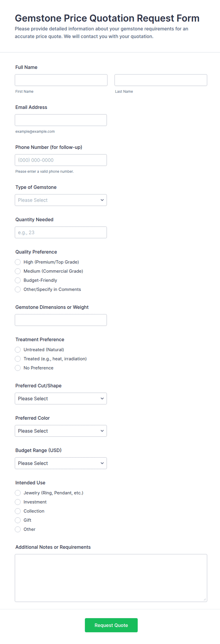This screenshot has width=220, height=644.
Task: Expand the Budget Range (USD) dropdown
Action: click(61, 463)
